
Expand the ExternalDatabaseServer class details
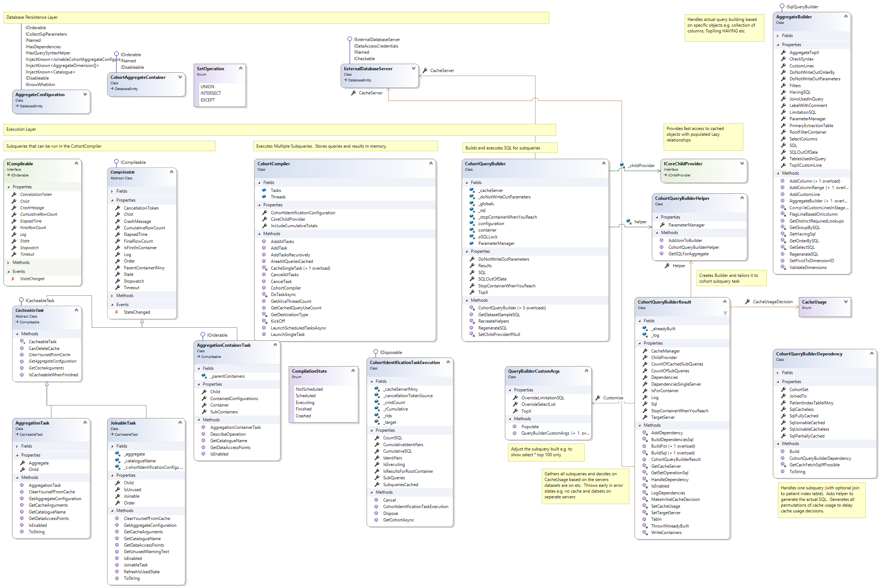(x=414, y=68)
